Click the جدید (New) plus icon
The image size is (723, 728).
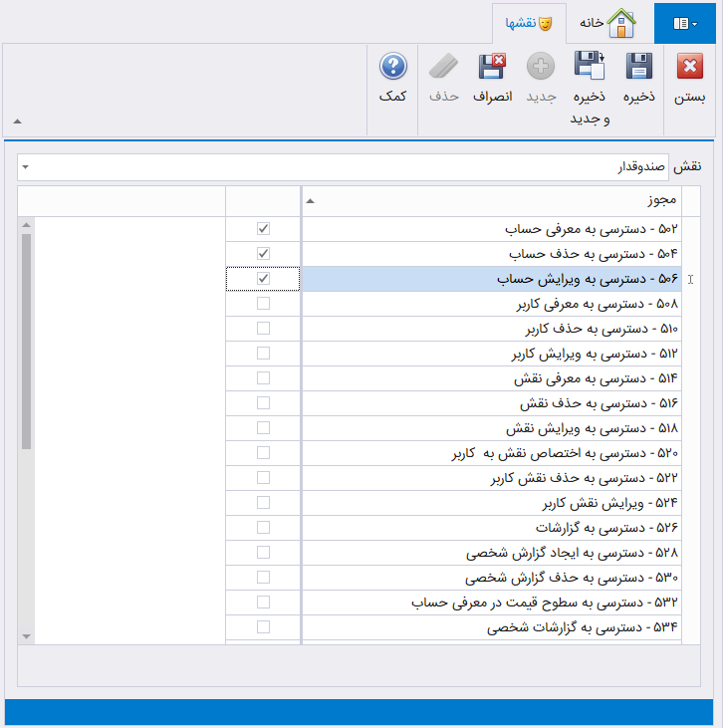540,68
